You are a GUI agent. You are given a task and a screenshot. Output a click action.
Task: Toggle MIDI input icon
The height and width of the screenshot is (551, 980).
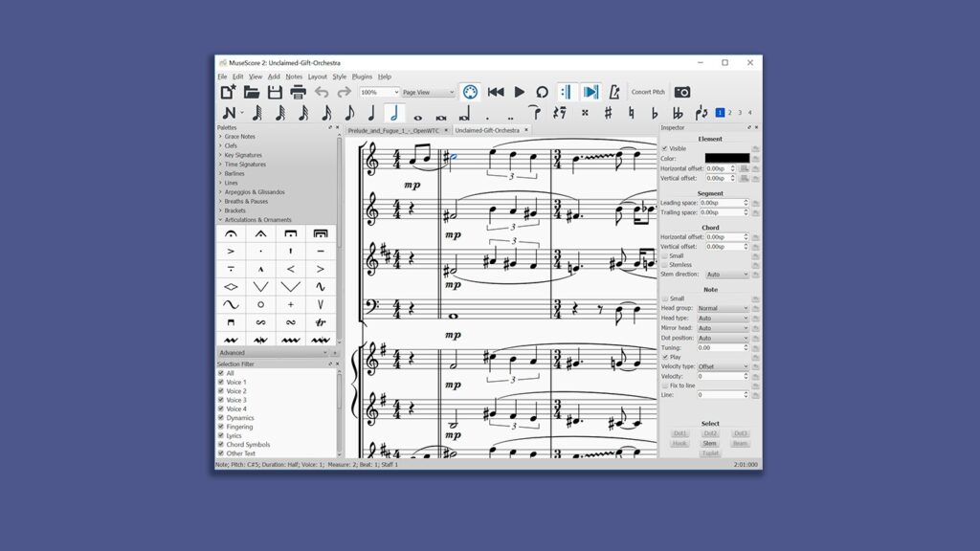click(470, 92)
